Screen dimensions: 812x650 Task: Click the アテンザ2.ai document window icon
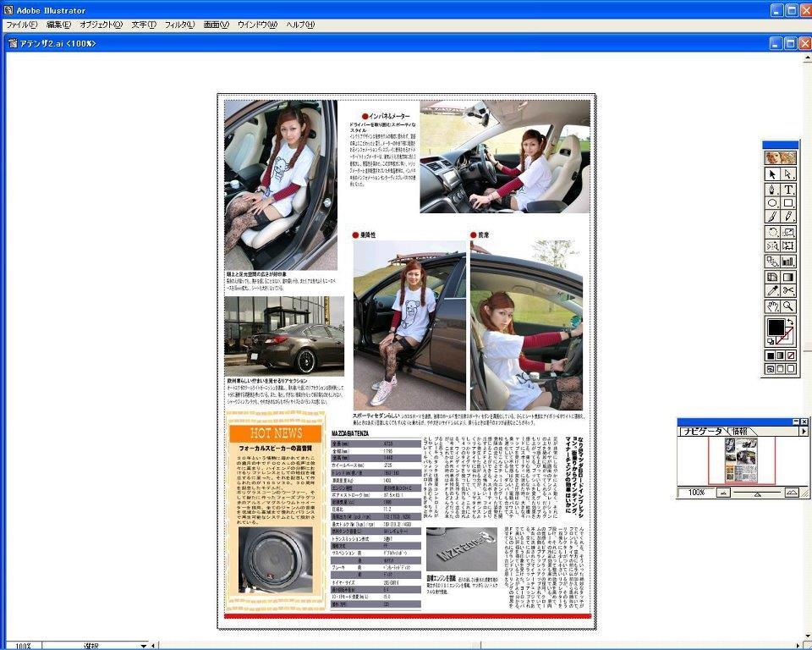(13, 43)
